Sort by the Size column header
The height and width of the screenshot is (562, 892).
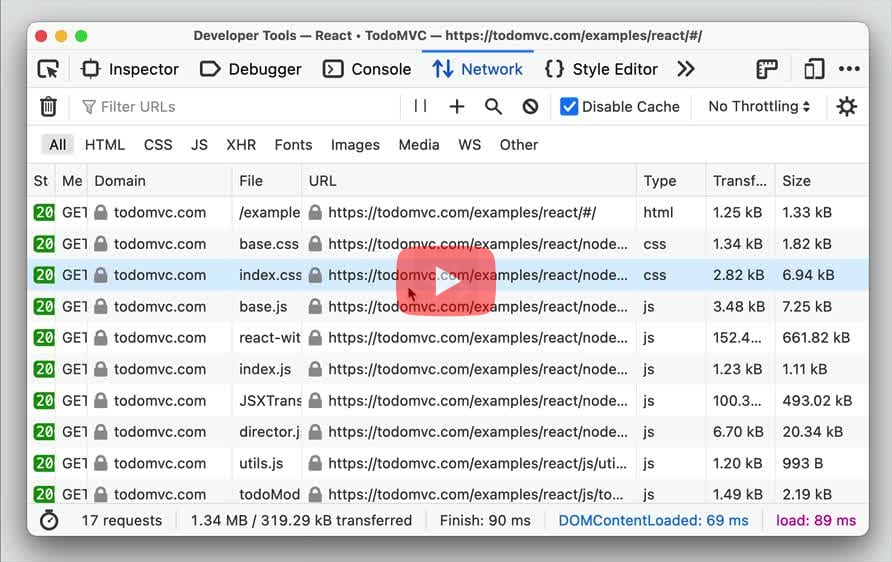pos(822,181)
